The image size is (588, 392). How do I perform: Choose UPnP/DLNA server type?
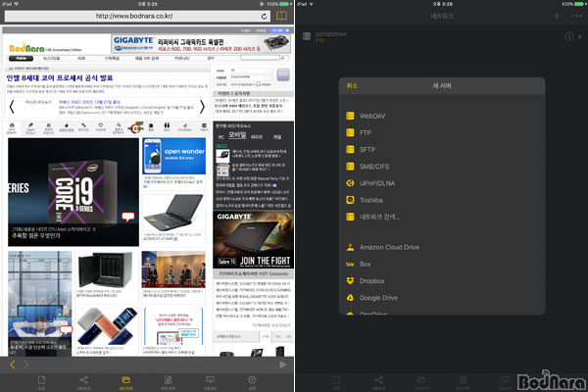442,183
